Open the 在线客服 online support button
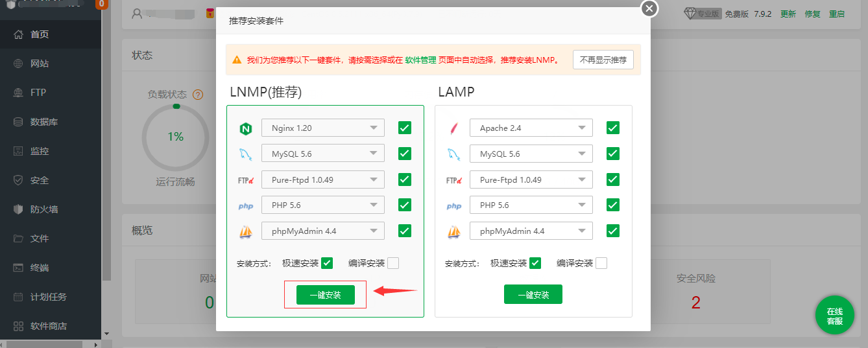The image size is (868, 348). (835, 316)
